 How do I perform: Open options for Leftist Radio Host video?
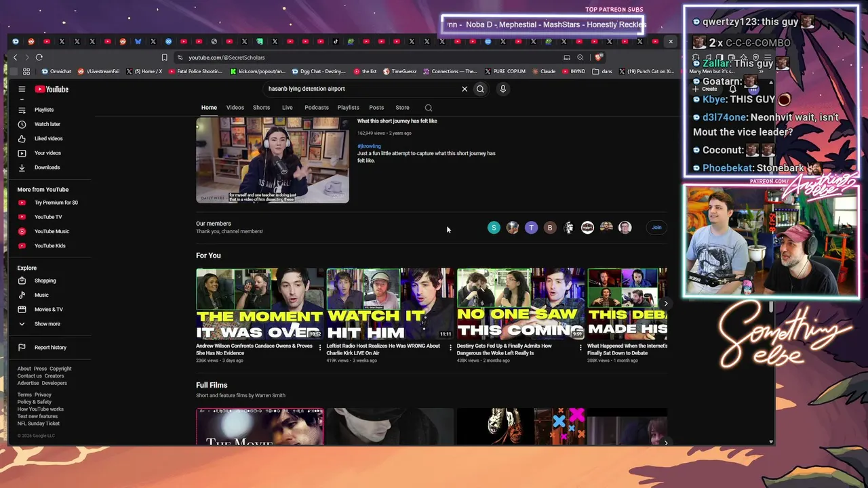(450, 348)
